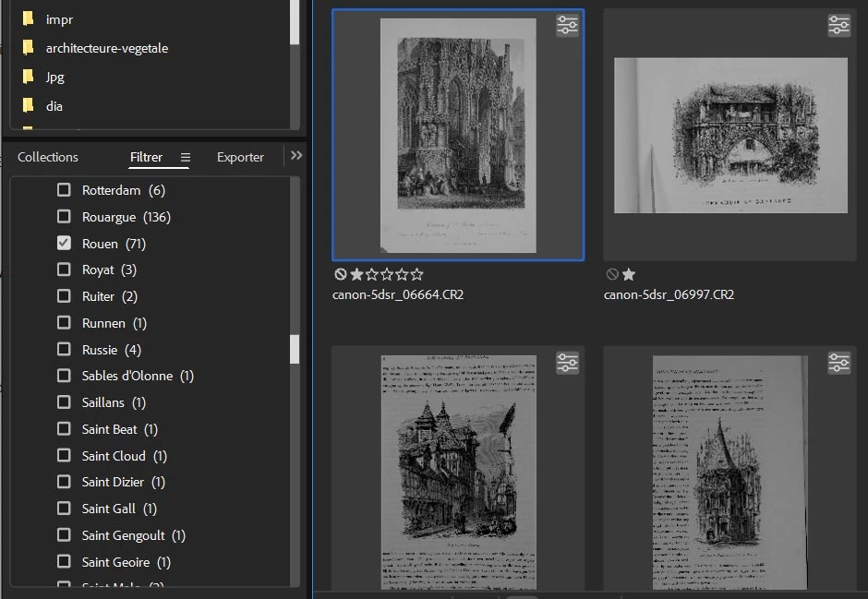Viewport: 868px width, 599px height.
Task: Set two-star rating on canon-5dsr_06664.CR2
Action: pyautogui.click(x=372, y=274)
